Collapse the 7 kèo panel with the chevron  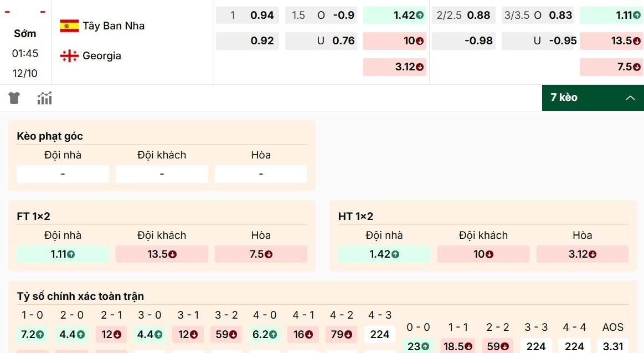click(630, 98)
